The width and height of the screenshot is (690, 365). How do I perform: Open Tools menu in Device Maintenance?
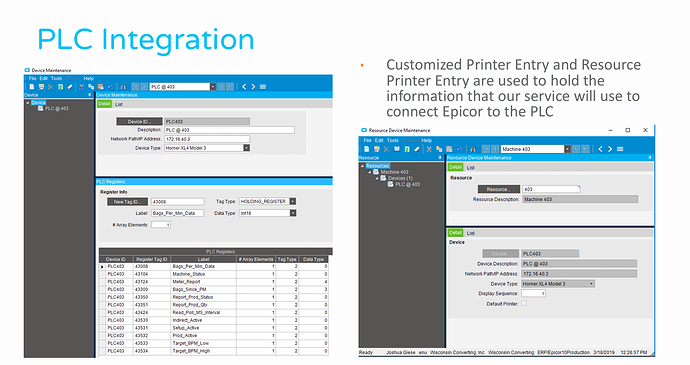coord(56,78)
